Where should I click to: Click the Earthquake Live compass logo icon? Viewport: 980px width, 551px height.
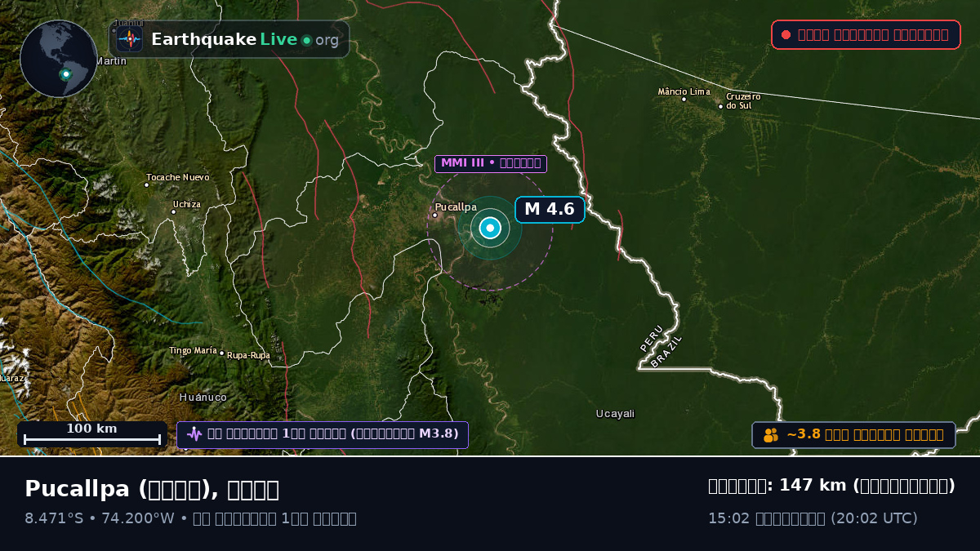point(129,39)
